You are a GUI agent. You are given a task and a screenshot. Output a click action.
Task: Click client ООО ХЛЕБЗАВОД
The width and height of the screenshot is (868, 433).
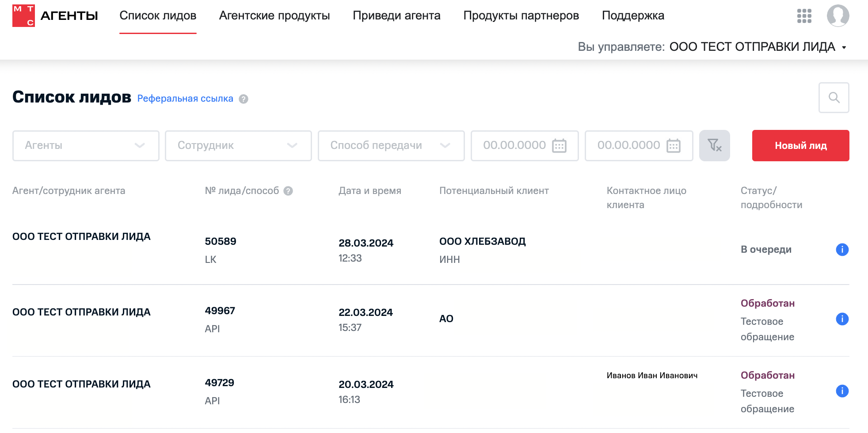click(x=483, y=241)
